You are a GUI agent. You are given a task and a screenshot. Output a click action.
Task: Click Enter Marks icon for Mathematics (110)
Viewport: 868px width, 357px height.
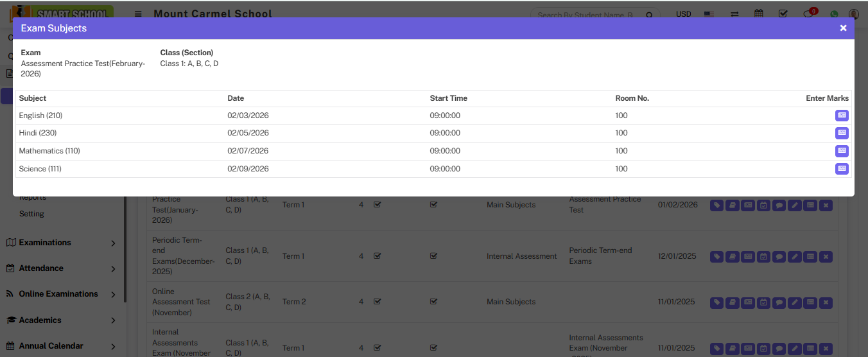[841, 151]
